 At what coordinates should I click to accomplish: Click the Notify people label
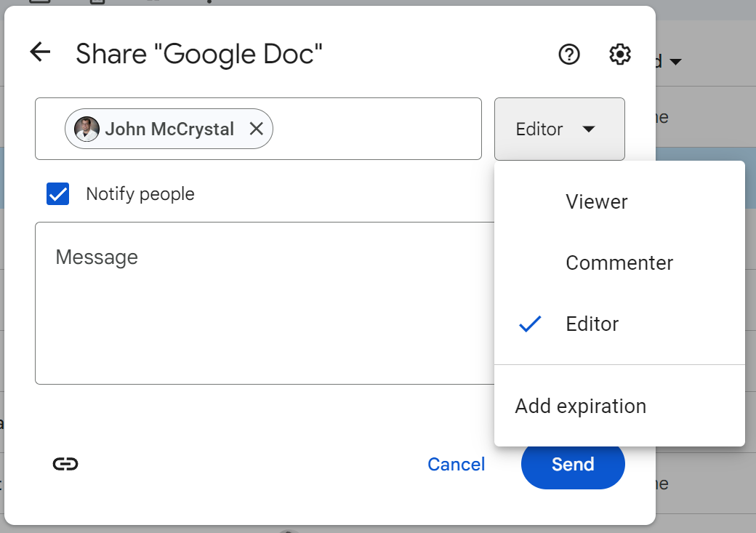(x=140, y=194)
